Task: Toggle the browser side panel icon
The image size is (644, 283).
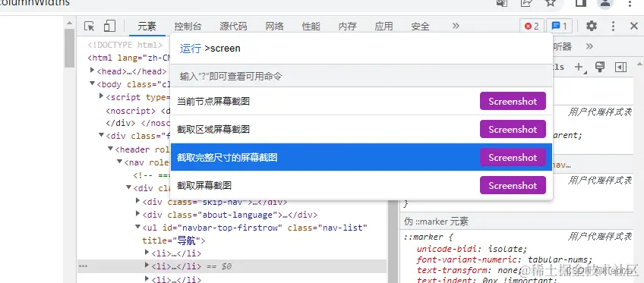Action: pyautogui.click(x=580, y=3)
